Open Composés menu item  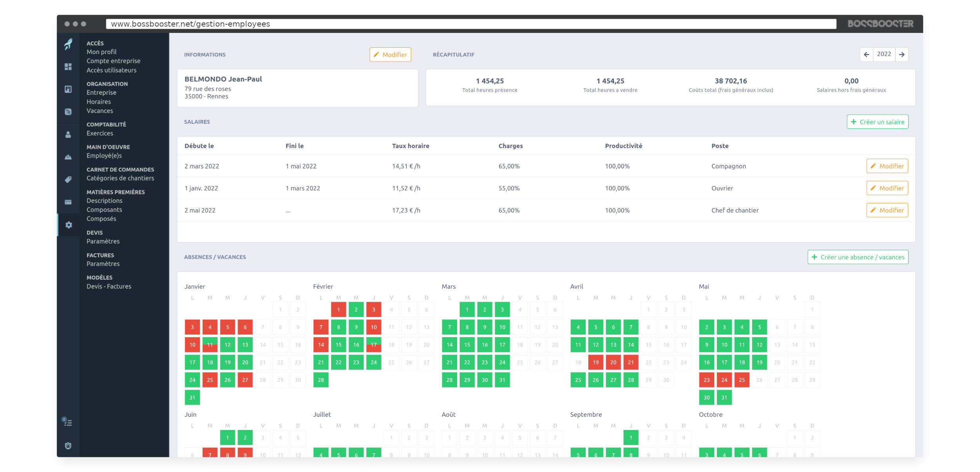(x=101, y=219)
